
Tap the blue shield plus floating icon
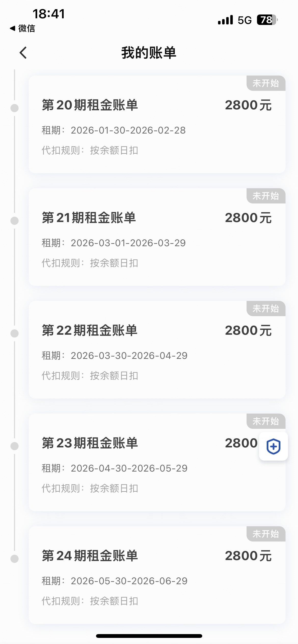[x=273, y=446]
